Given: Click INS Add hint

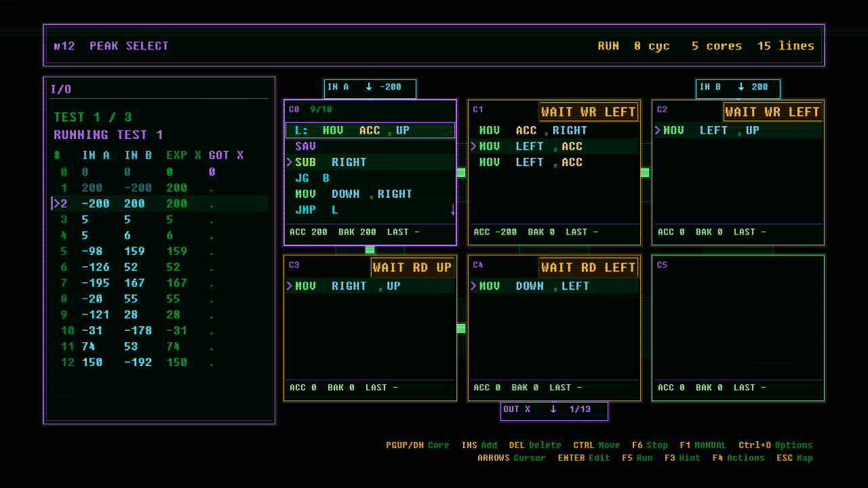Looking at the screenshot, I should pyautogui.click(x=479, y=445).
